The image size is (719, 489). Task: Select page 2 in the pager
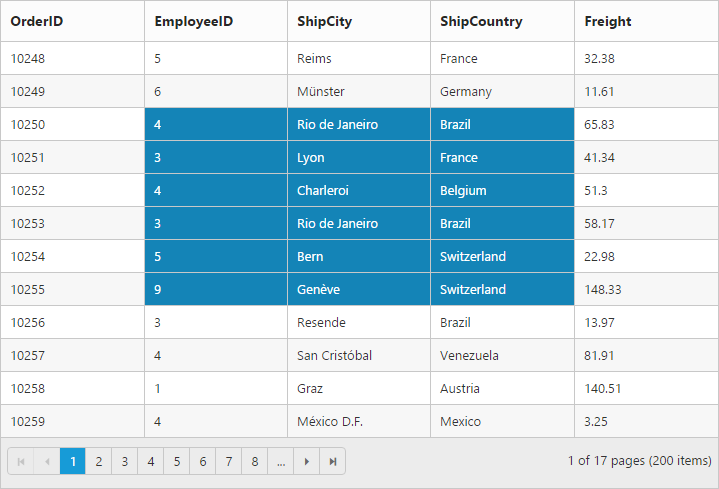99,461
